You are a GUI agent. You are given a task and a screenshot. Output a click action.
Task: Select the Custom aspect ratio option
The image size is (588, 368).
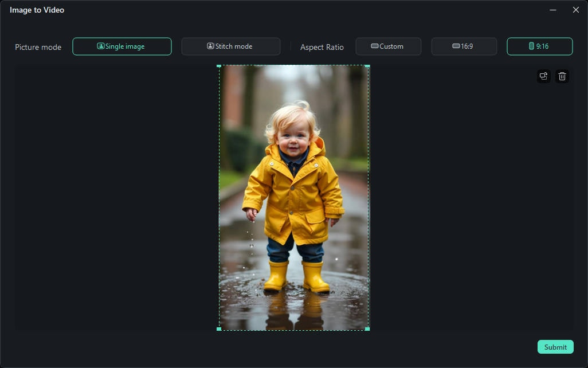pos(389,46)
